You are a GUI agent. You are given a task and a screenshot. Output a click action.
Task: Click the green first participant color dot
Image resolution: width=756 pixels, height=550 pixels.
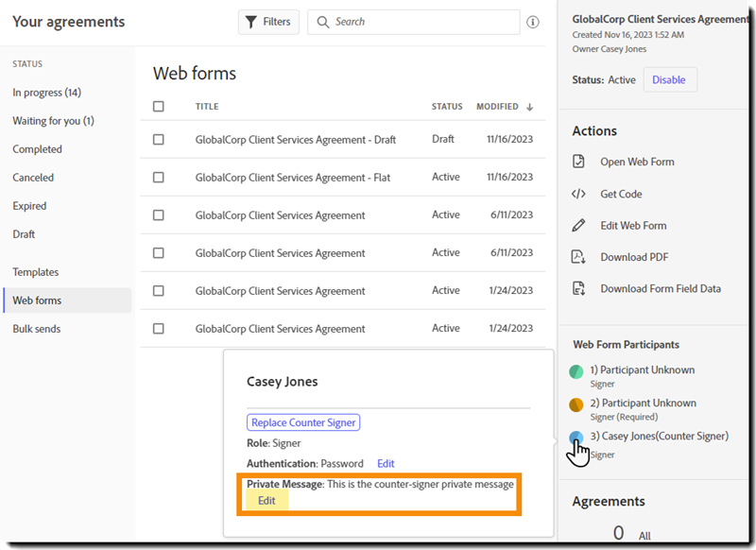point(576,372)
